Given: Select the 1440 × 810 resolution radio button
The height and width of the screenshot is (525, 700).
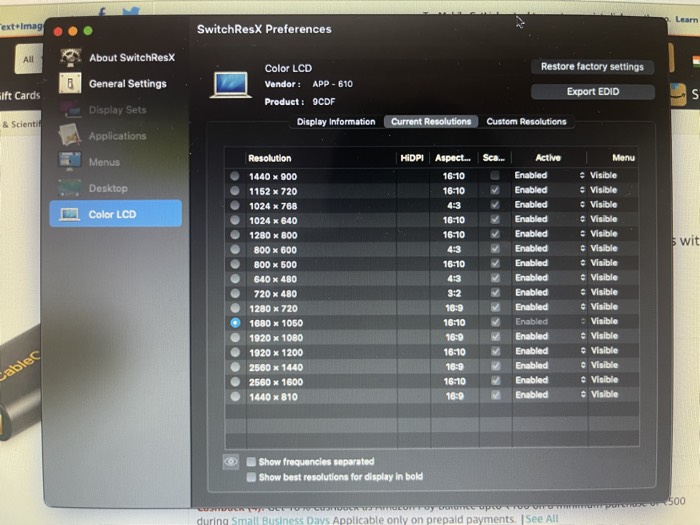Looking at the screenshot, I should (235, 396).
